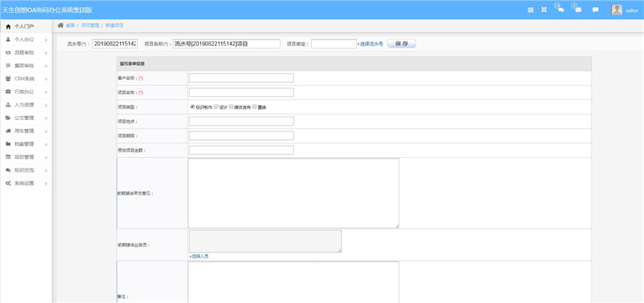Toggle fullscreen using the expand-arrows icon
This screenshot has height=303, width=644.
click(544, 10)
